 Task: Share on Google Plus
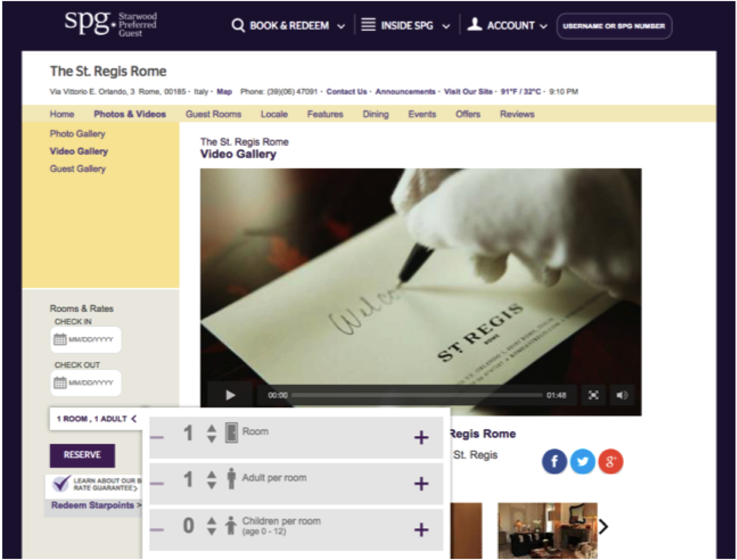(610, 462)
